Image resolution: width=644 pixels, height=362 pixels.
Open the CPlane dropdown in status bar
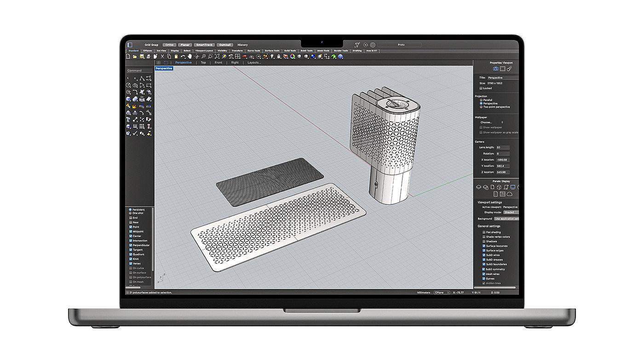[x=442, y=293]
